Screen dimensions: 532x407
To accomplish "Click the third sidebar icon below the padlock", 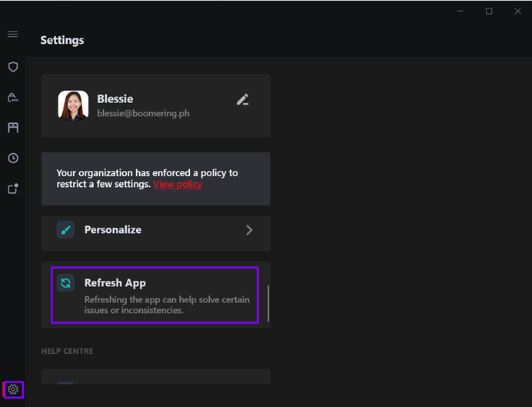I will tap(13, 128).
